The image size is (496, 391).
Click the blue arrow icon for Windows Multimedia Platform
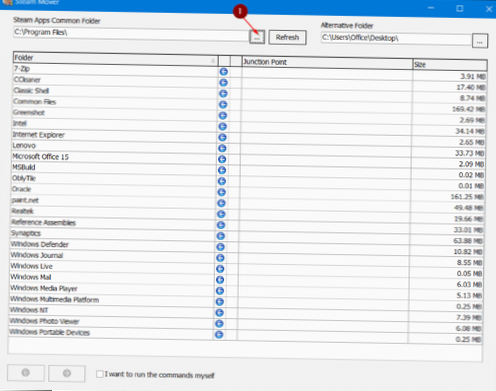220,302
